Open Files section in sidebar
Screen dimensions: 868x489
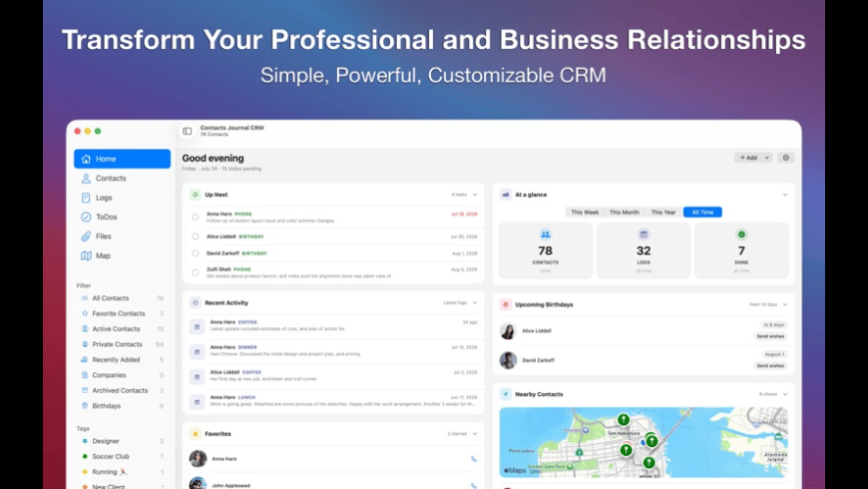(x=123, y=237)
